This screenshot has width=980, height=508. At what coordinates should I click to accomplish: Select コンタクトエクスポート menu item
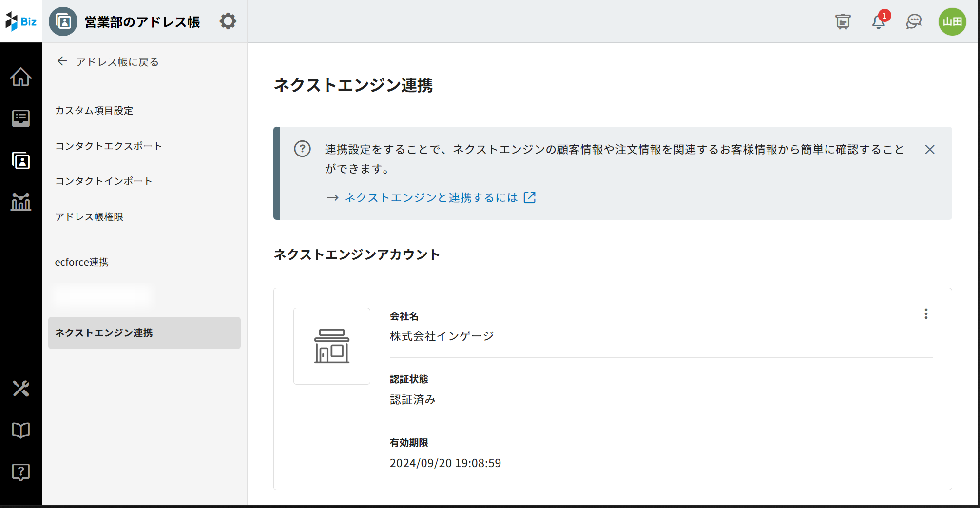pos(108,146)
